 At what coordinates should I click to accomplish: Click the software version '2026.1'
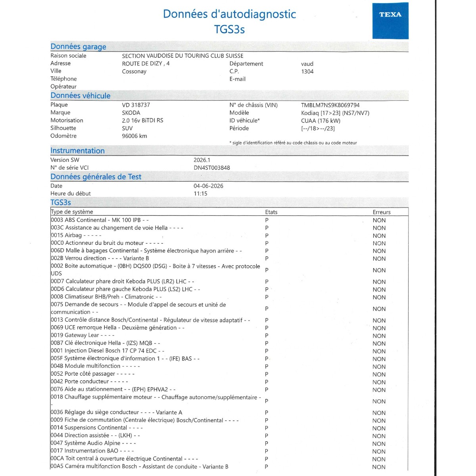coord(202,160)
